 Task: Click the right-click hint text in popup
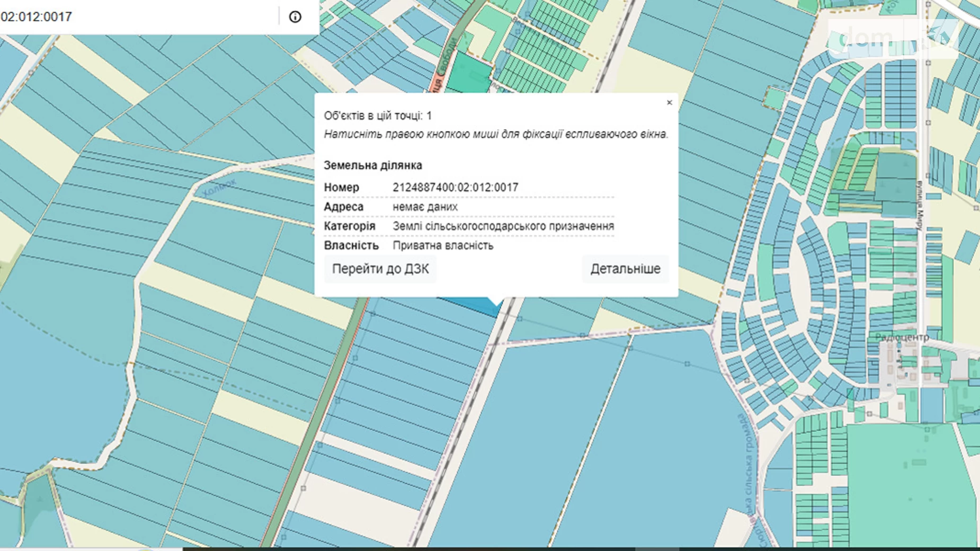(x=496, y=135)
